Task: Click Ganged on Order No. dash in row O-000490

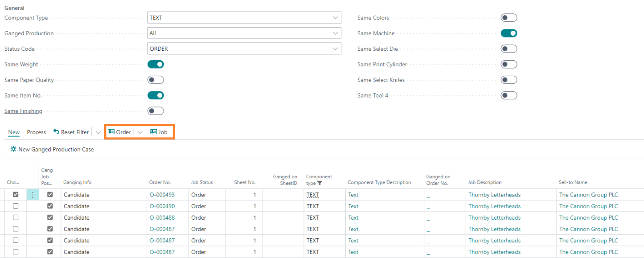Action: tap(428, 207)
